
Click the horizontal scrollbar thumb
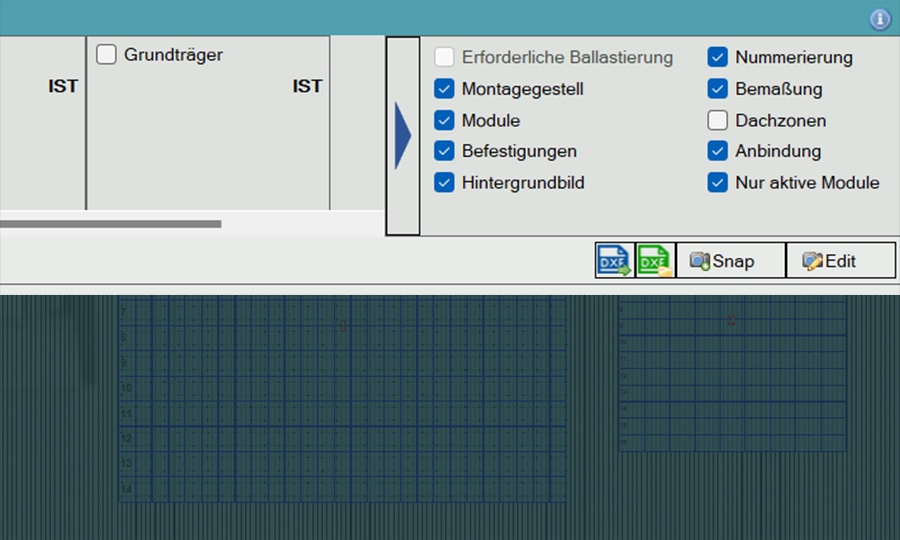pyautogui.click(x=111, y=224)
